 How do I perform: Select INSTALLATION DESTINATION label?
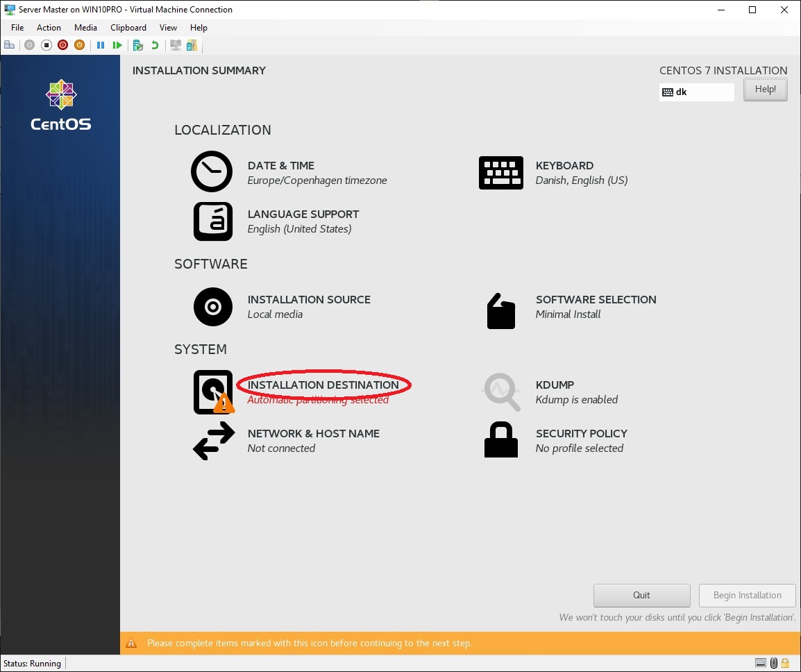[x=323, y=385]
